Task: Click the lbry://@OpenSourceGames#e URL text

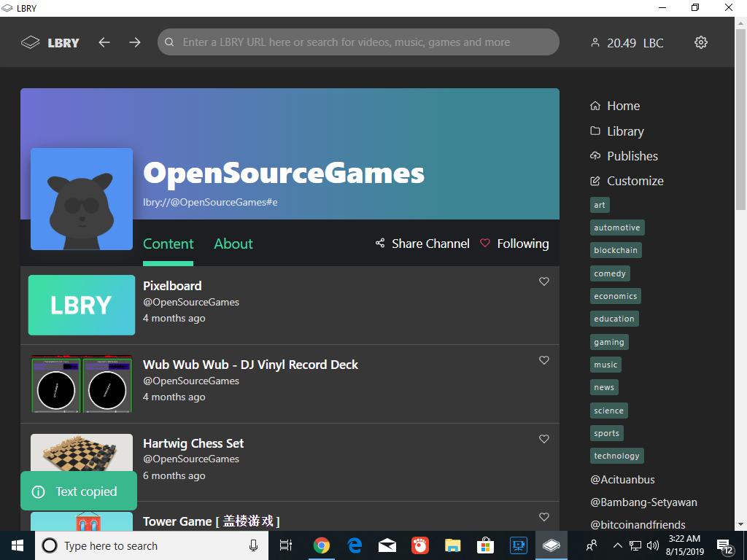Action: pyautogui.click(x=210, y=202)
